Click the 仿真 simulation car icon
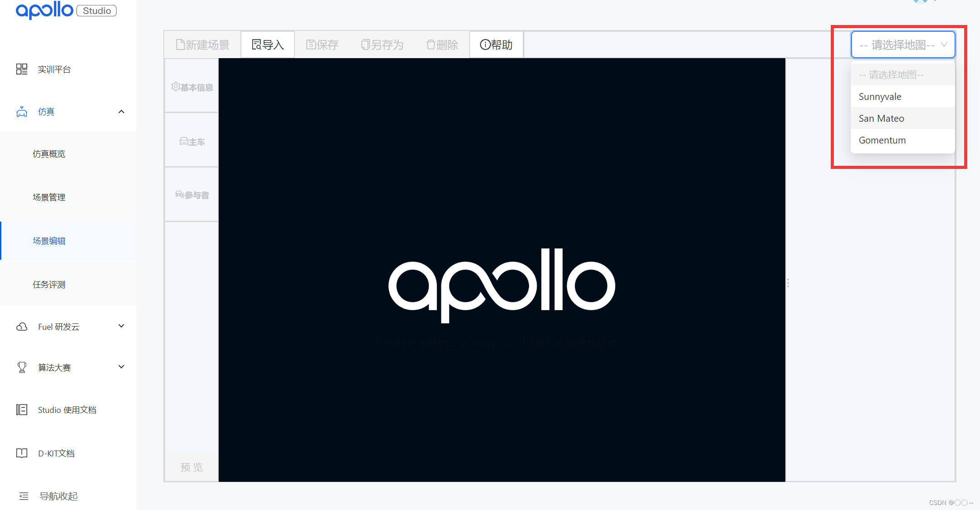The image size is (980, 510). click(x=22, y=112)
